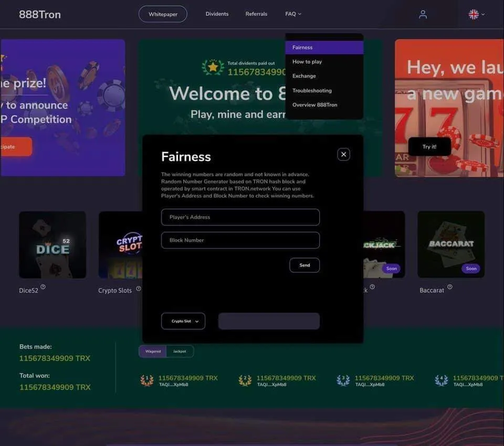Click the purple VIP Competition banner
The width and height of the screenshot is (504, 446).
click(62, 108)
